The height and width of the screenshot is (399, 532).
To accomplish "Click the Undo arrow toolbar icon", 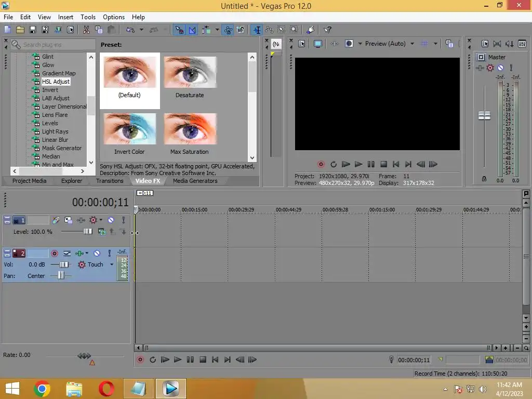I will 130,30.
